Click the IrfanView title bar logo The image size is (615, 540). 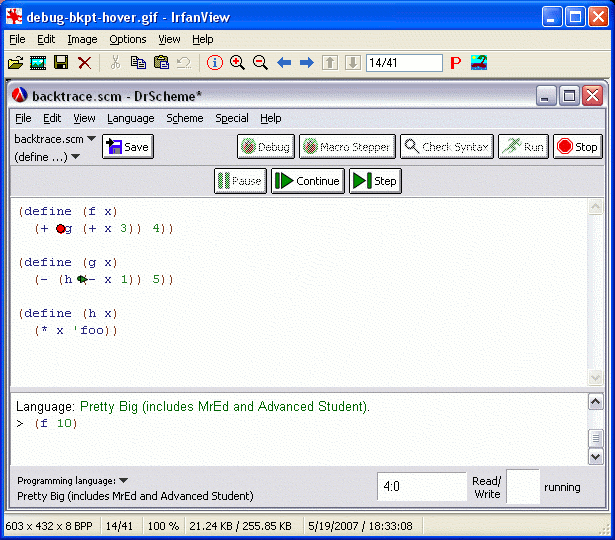pos(14,17)
